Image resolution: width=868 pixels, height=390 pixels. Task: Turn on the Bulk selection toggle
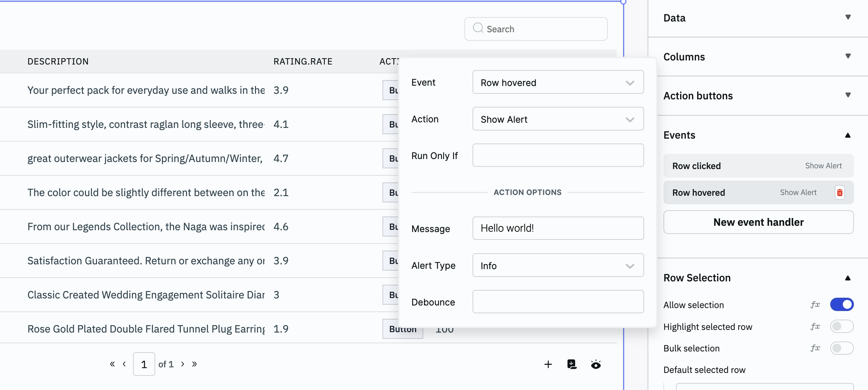click(x=842, y=348)
